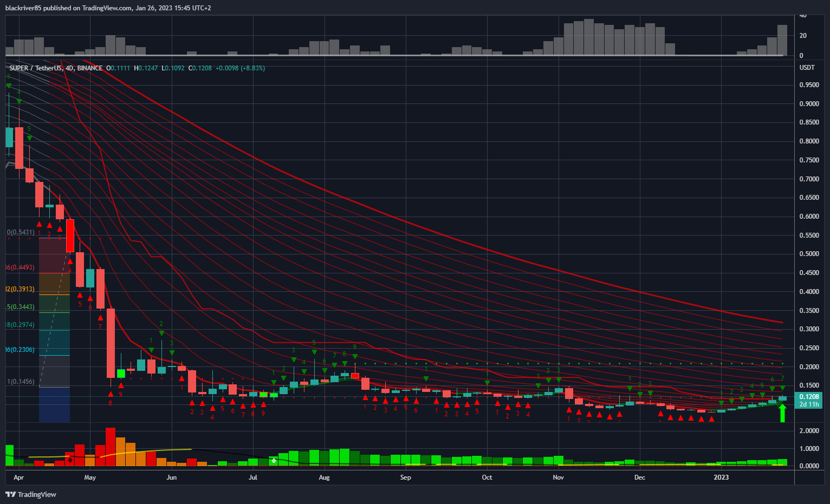Click the Fibonacci level label with value (0.4493)
This screenshot has width=830, height=504.
[x=20, y=267]
